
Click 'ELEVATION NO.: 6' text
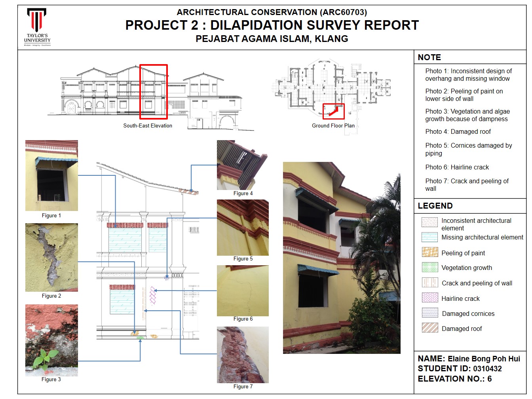[455, 379]
